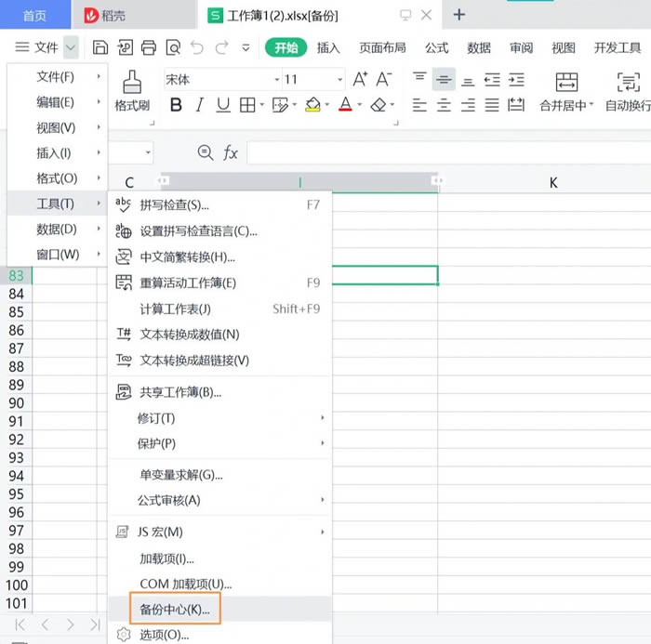Open the 编辑(E) submenu
Viewport: 651px width, 644px height.
58,102
